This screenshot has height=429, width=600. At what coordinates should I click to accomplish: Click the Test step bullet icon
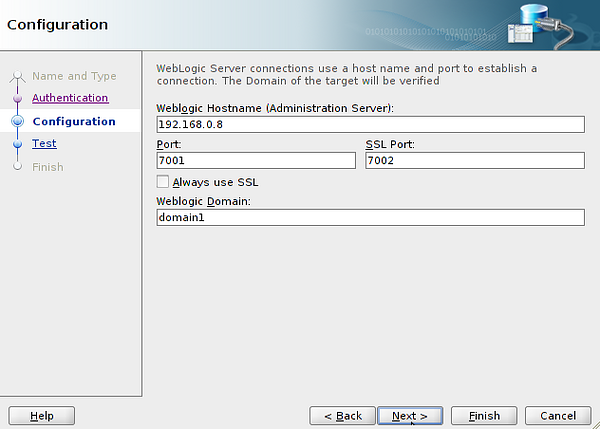17,144
